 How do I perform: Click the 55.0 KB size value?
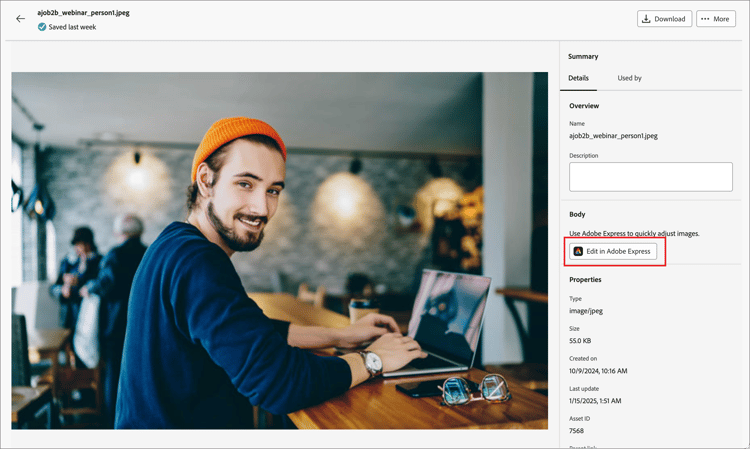[x=580, y=341]
